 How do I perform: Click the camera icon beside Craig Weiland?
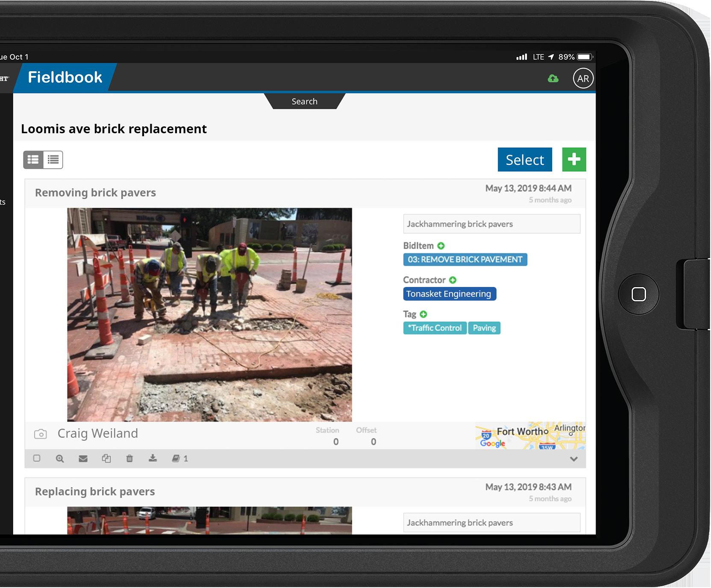(41, 434)
